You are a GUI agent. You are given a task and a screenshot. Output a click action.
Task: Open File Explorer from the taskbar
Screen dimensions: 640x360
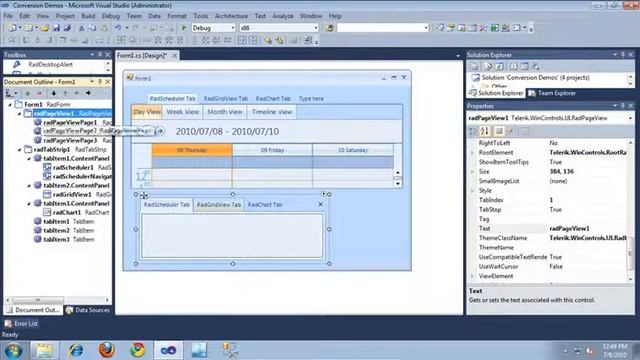point(44,350)
